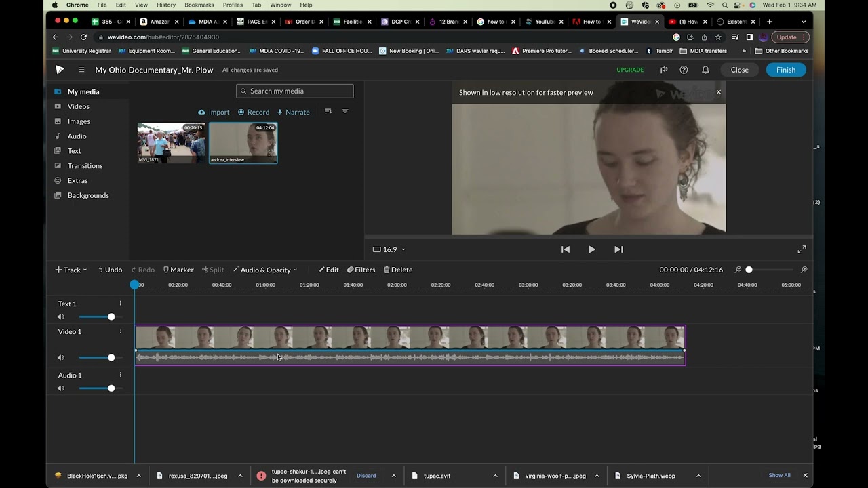Screen dimensions: 868x488
Task: Click the Narrate microphone button
Action: 293,112
